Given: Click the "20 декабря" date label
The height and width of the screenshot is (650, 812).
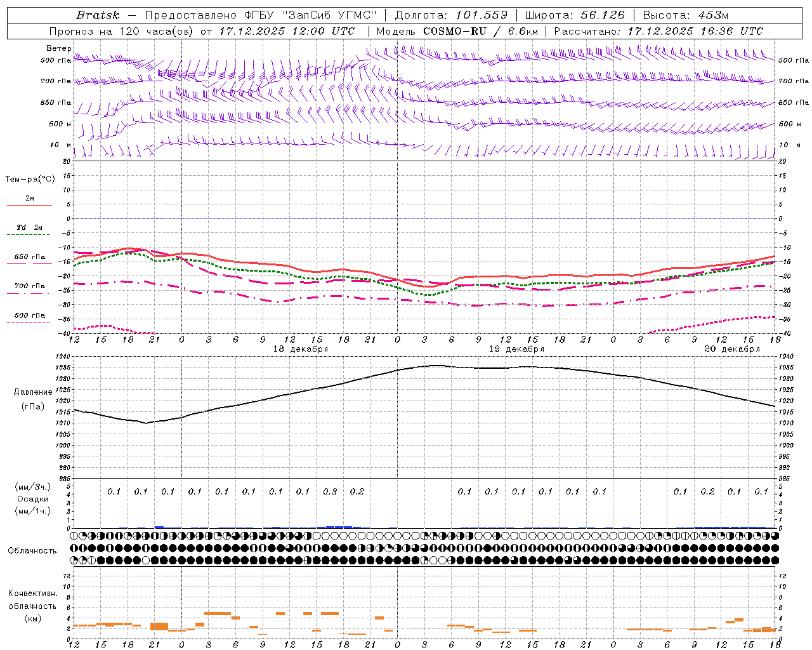Looking at the screenshot, I should pos(732,349).
